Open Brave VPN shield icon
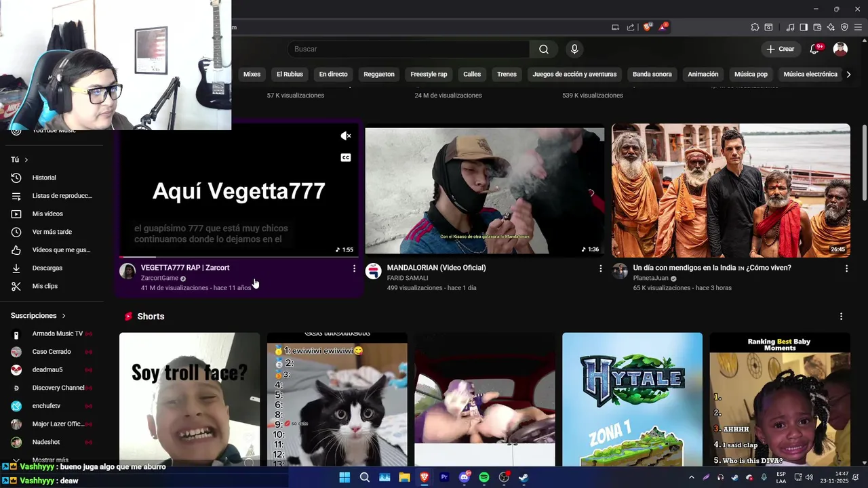868x488 pixels. click(x=844, y=27)
